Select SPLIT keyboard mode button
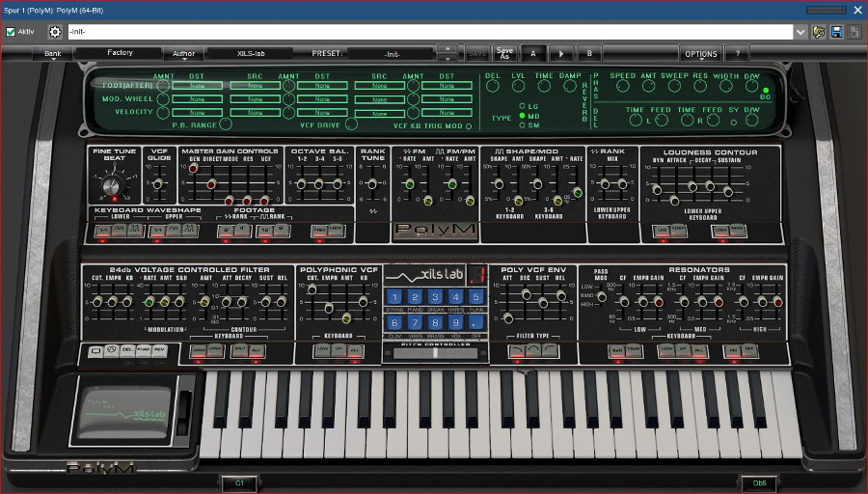The height and width of the screenshot is (494, 868). pyautogui.click(x=240, y=350)
